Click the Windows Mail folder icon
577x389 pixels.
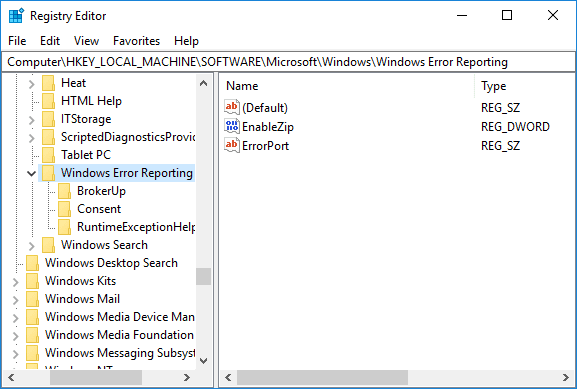tap(32, 299)
